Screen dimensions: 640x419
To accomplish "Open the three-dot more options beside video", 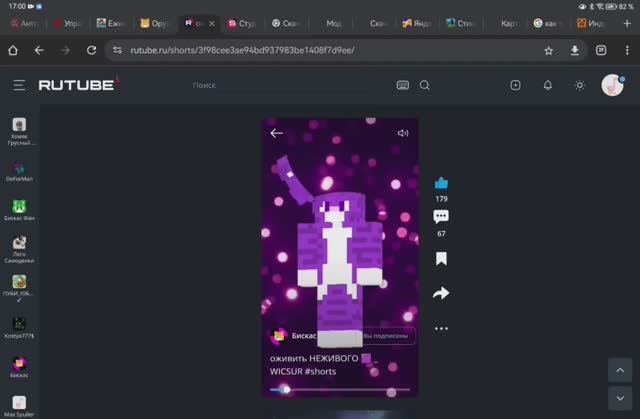I will click(441, 328).
